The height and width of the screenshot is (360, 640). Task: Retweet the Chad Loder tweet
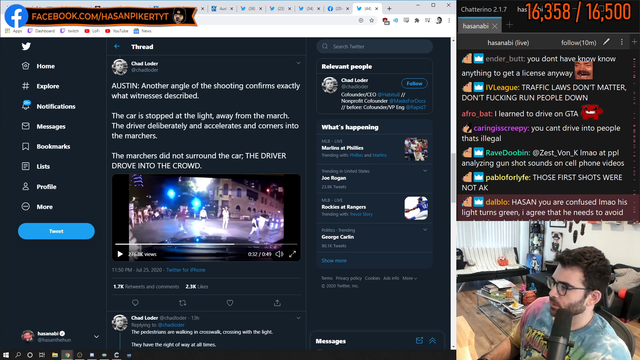182,303
